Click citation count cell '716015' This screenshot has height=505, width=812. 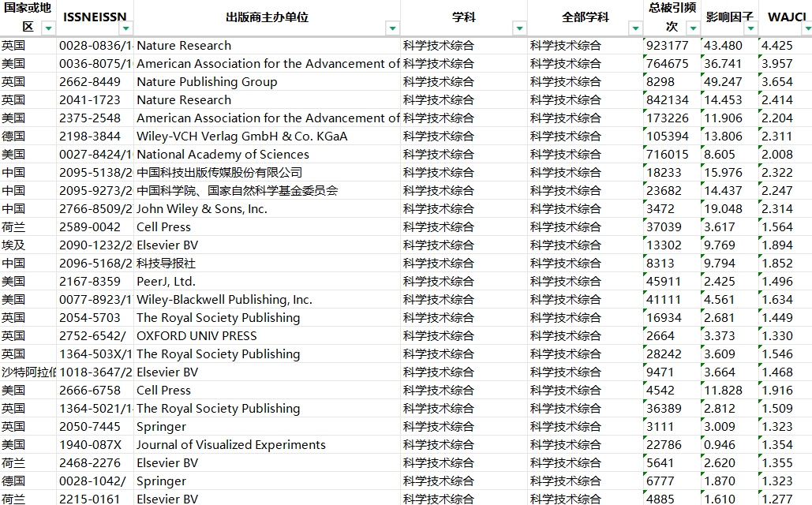[672, 155]
